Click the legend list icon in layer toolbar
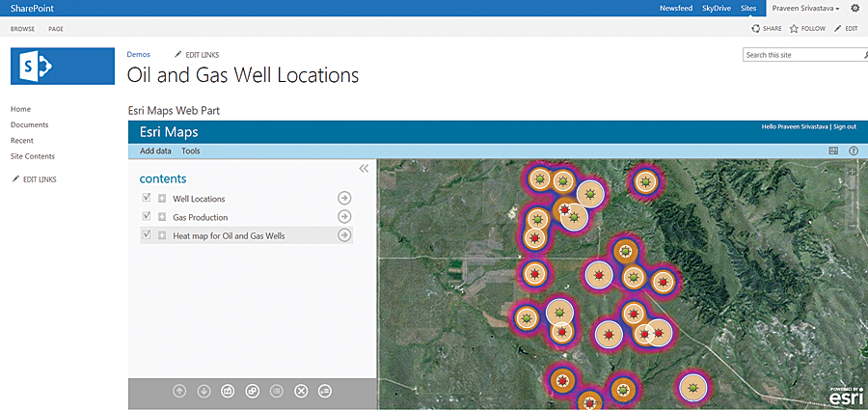The height and width of the screenshot is (411, 868). click(x=325, y=391)
